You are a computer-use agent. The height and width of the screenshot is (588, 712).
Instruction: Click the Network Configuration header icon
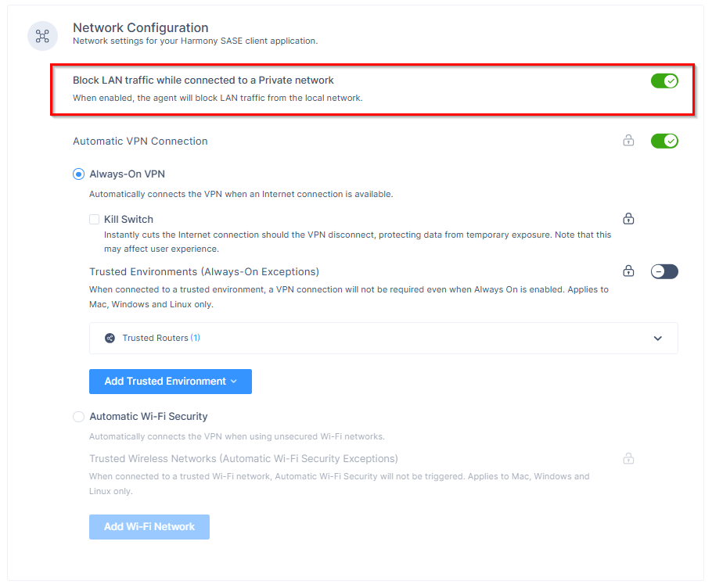[42, 36]
